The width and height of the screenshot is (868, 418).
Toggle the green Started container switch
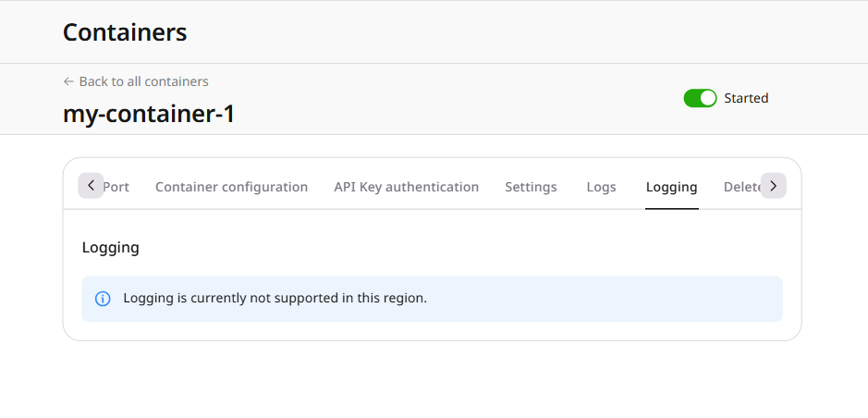700,98
